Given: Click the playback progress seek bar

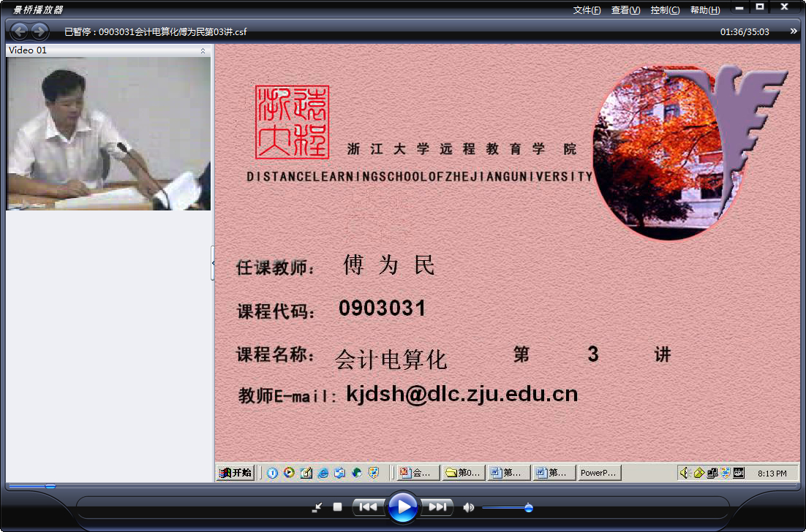Looking at the screenshot, I should tap(402, 486).
